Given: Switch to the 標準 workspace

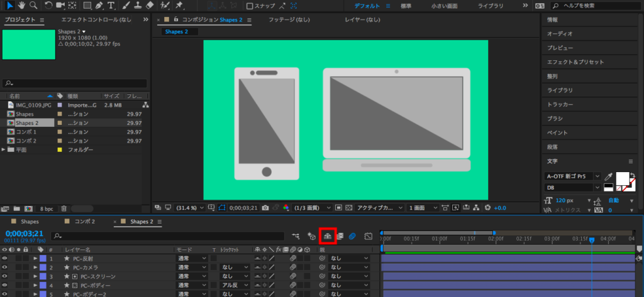Looking at the screenshot, I should click(x=407, y=6).
